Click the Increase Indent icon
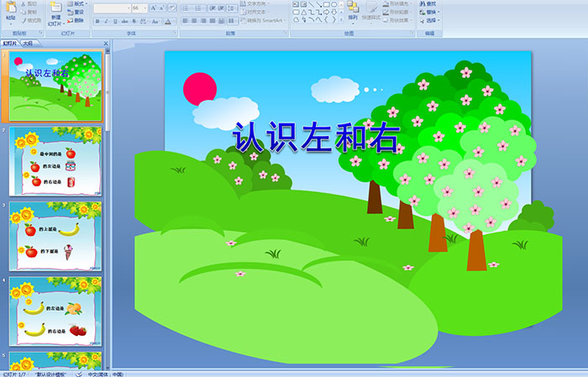Viewport: 588px width, 377px height. coord(221,8)
